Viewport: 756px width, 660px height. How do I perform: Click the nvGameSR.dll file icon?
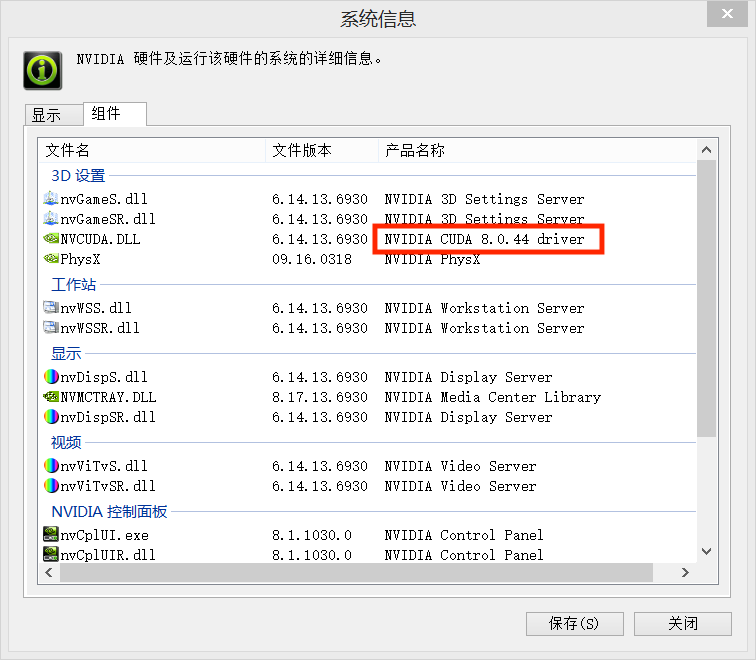click(51, 218)
